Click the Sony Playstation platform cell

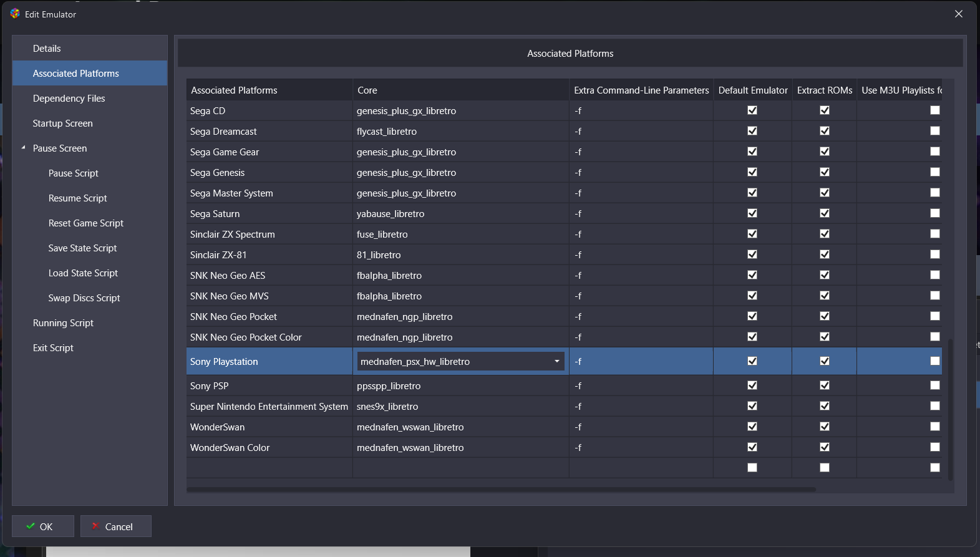click(x=269, y=361)
